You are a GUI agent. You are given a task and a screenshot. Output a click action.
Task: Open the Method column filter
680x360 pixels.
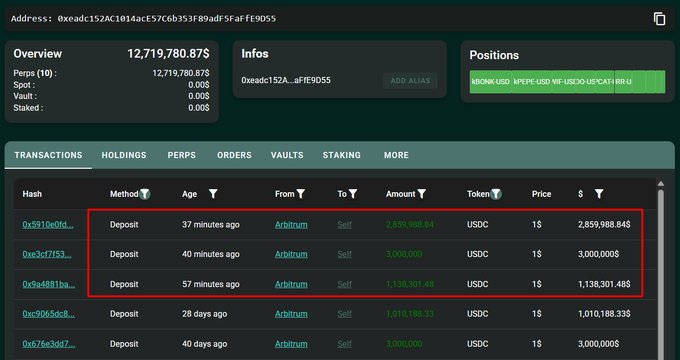pos(145,194)
